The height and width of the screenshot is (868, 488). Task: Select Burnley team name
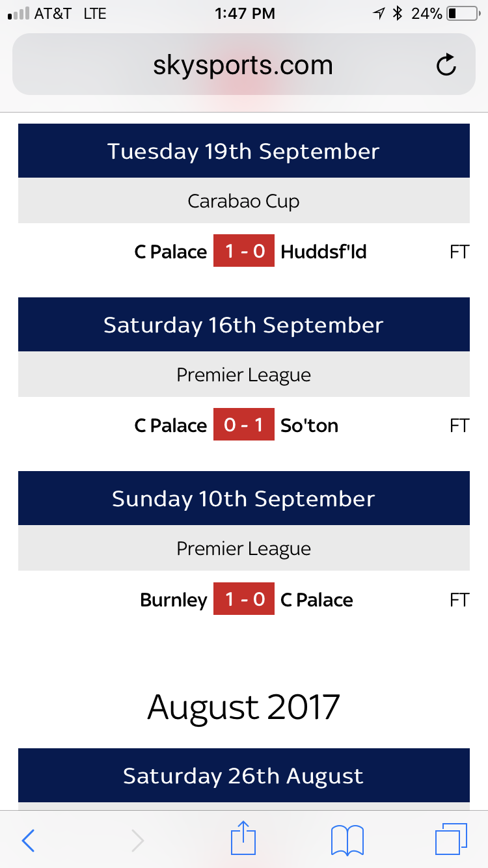(x=174, y=600)
